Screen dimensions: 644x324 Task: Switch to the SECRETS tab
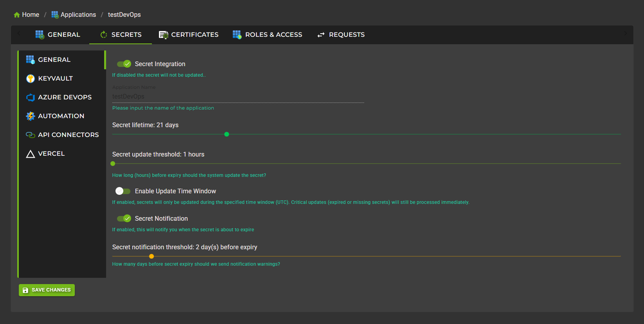click(121, 34)
